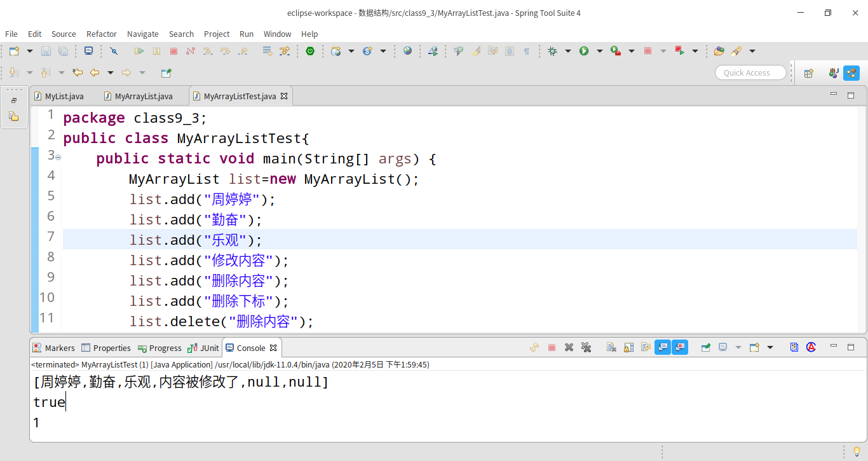Toggle Word Wrap in Console toolbar
868x461 pixels.
(646, 347)
